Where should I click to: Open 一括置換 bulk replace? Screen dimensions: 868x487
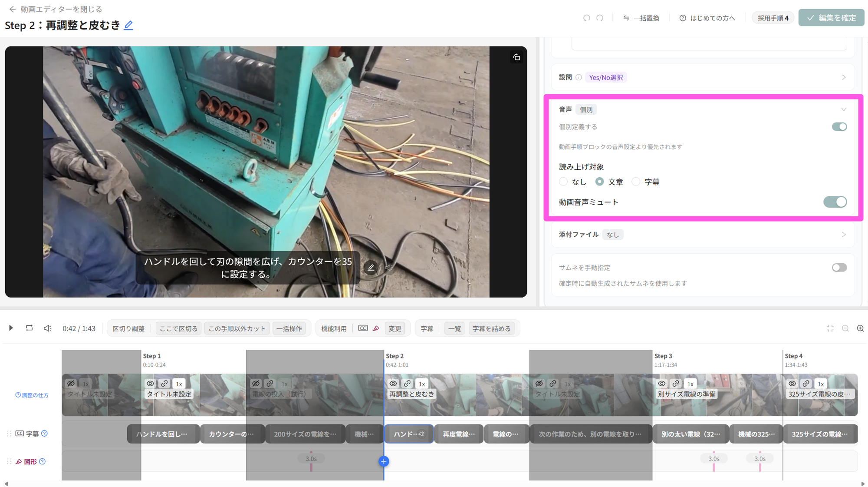[x=641, y=18]
